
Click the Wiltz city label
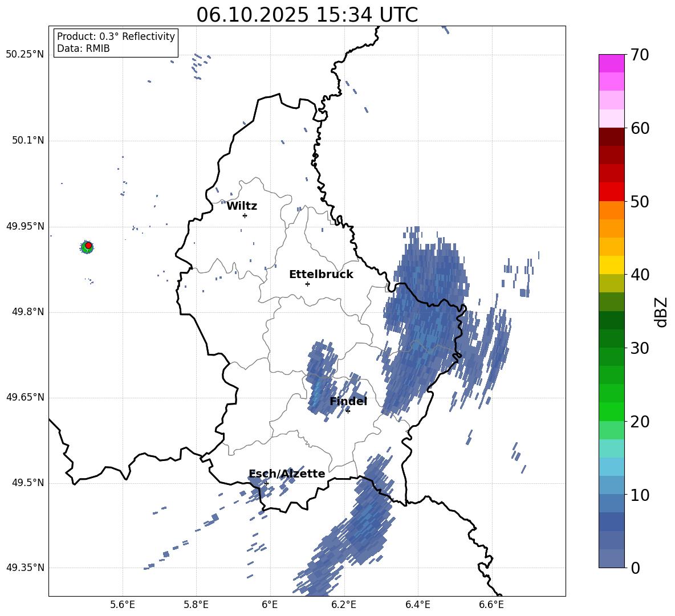point(242,206)
